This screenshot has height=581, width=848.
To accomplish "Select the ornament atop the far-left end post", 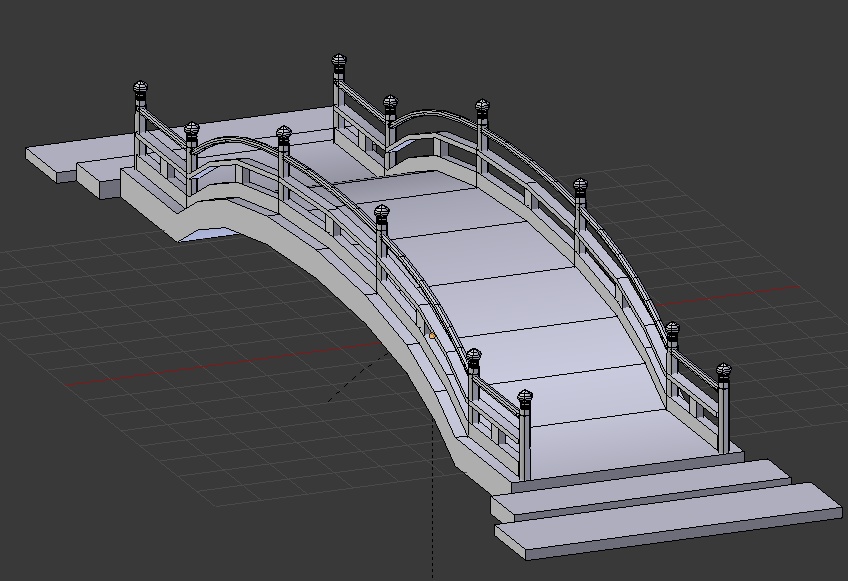I will pos(139,85).
